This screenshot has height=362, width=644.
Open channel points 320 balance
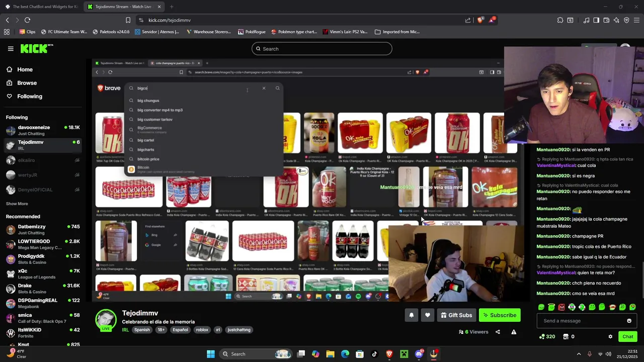click(547, 337)
